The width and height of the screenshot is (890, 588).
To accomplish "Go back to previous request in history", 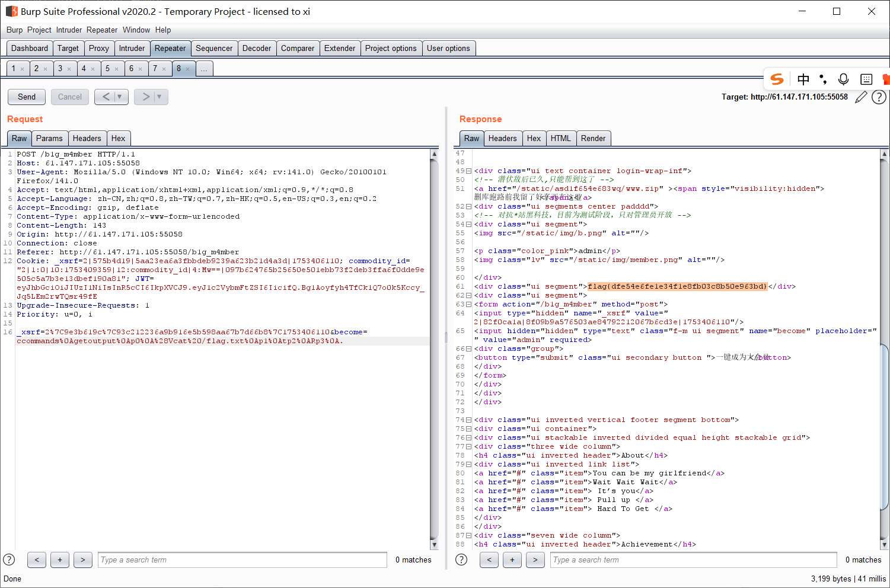I will 106,97.
